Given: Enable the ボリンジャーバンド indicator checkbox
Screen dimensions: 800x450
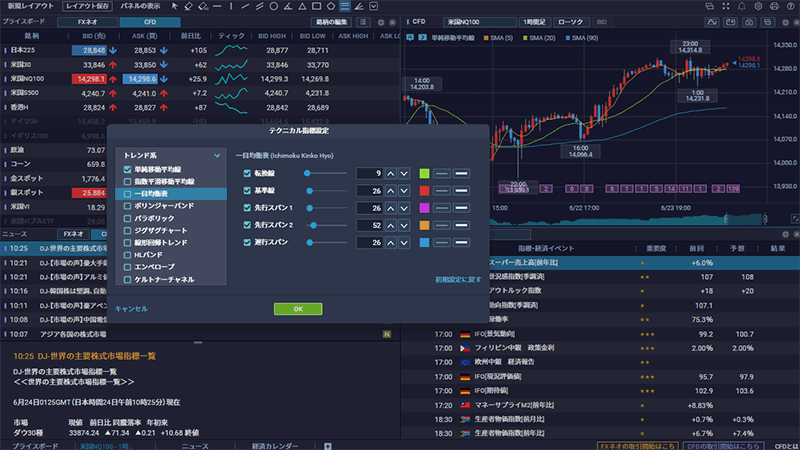Looking at the screenshot, I should (127, 206).
